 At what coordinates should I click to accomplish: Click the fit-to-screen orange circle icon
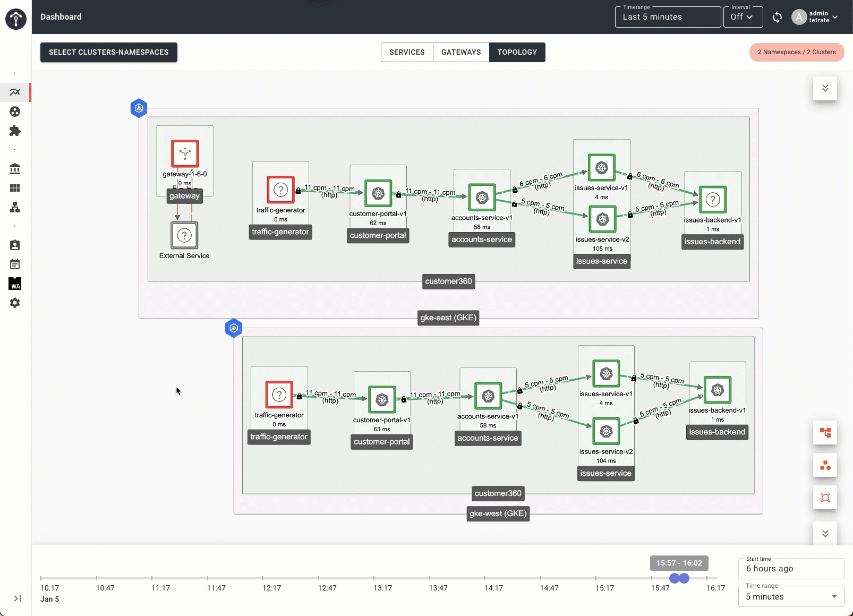825,498
